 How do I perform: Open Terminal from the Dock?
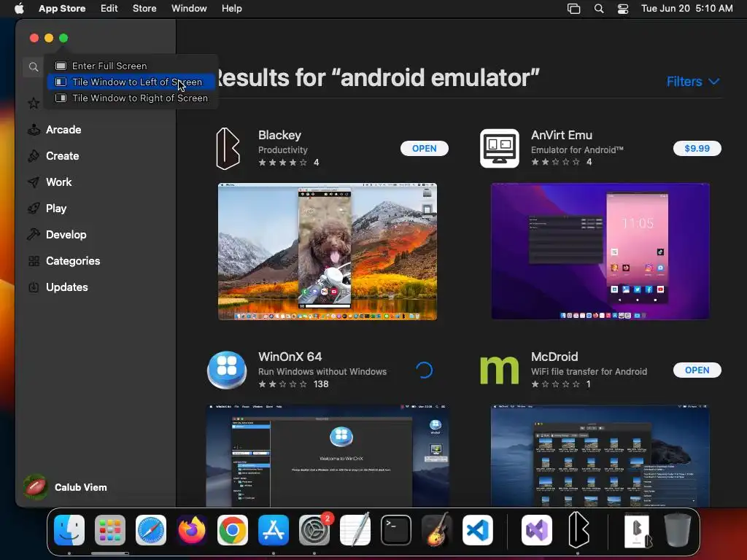(x=396, y=530)
